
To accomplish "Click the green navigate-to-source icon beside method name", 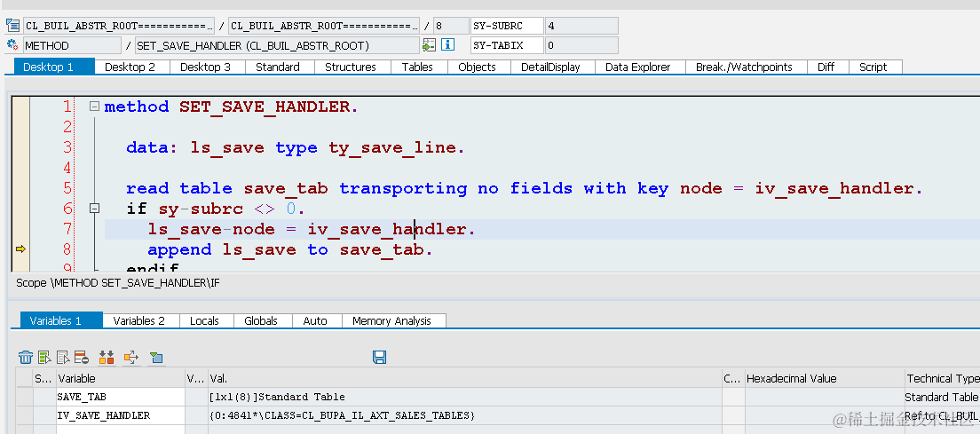I will 429,45.
